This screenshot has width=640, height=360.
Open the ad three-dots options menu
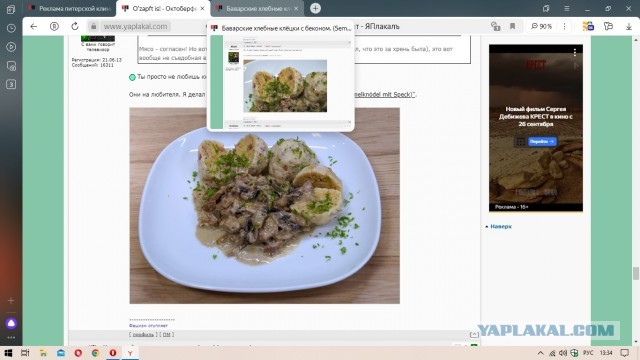pos(575,52)
